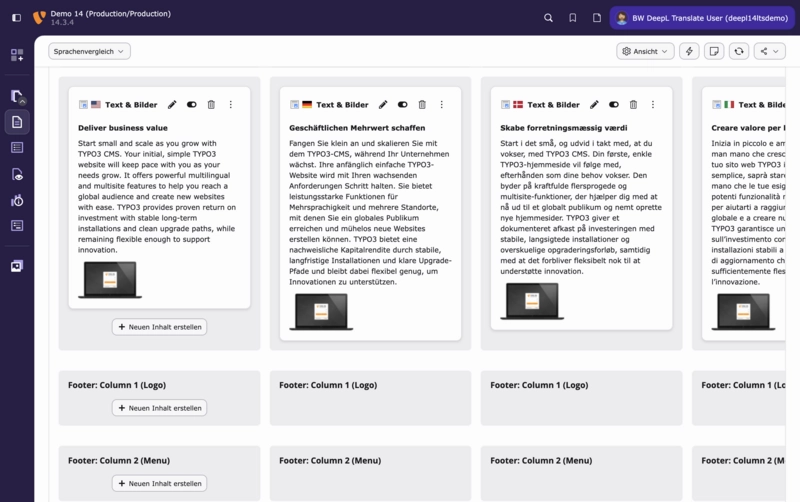The height and width of the screenshot is (502, 800).
Task: Open more options for German element
Action: pyautogui.click(x=442, y=105)
